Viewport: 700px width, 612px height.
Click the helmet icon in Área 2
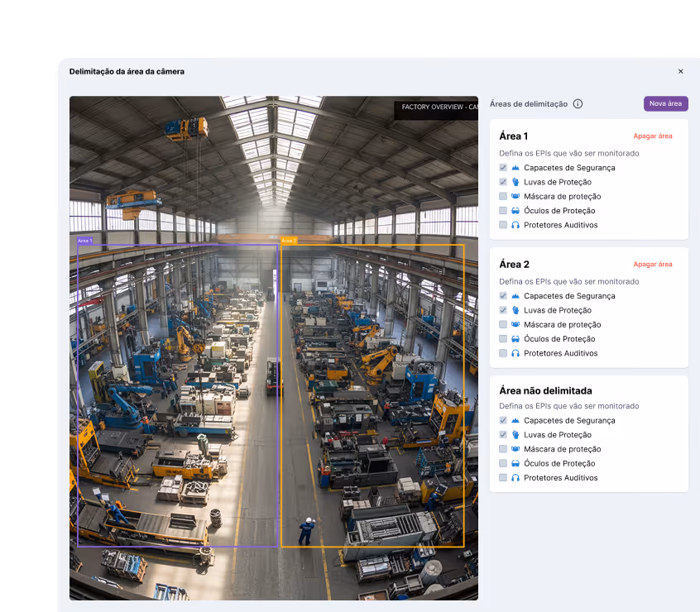pyautogui.click(x=515, y=296)
